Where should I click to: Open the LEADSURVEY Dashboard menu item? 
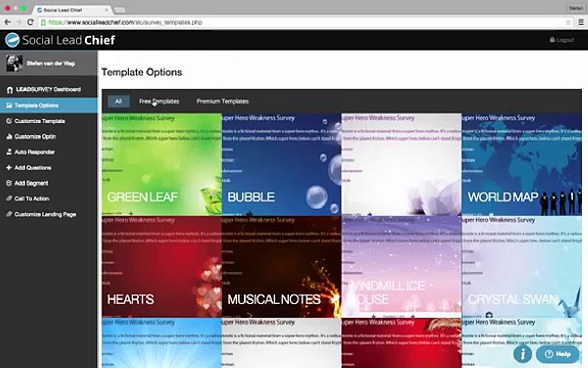click(49, 90)
